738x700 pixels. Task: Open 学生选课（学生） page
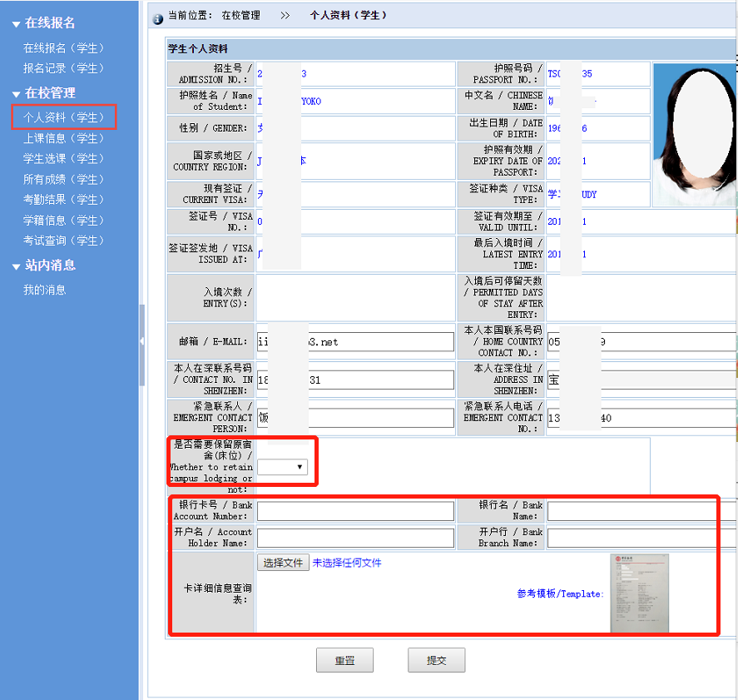tap(63, 158)
